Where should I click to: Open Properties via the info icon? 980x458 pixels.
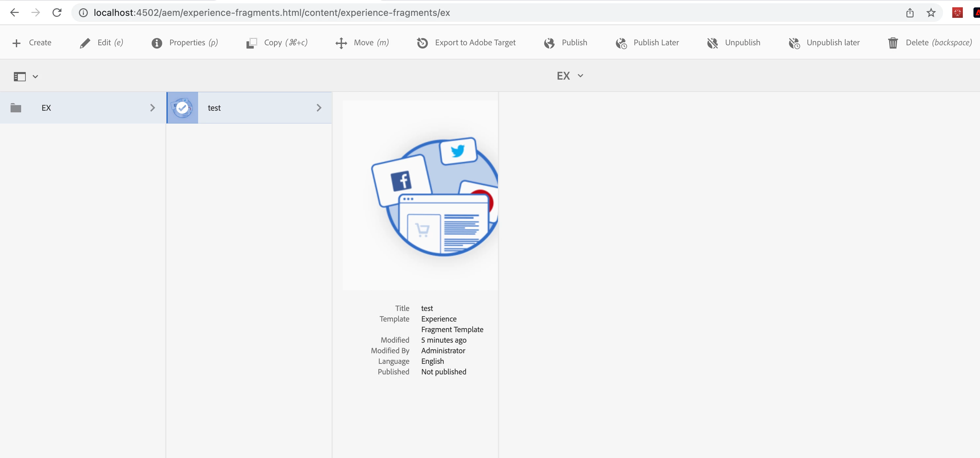tap(157, 43)
